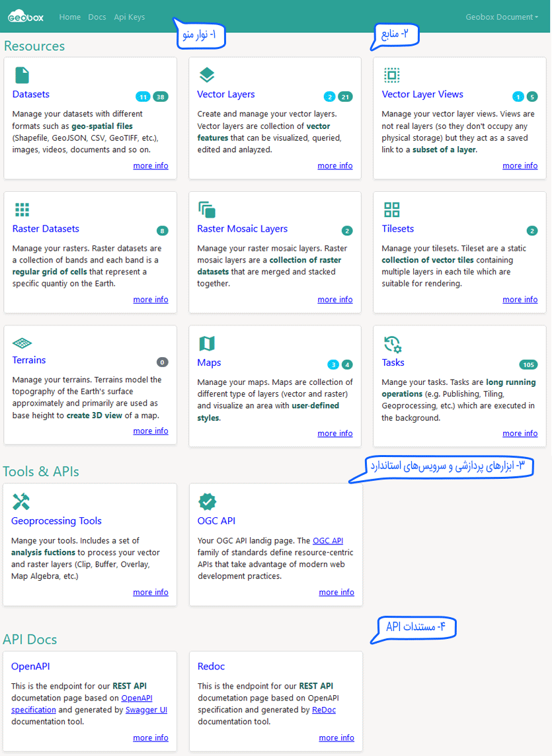The image size is (552, 756).
Task: Click the Datasets file icon
Action: 22,75
